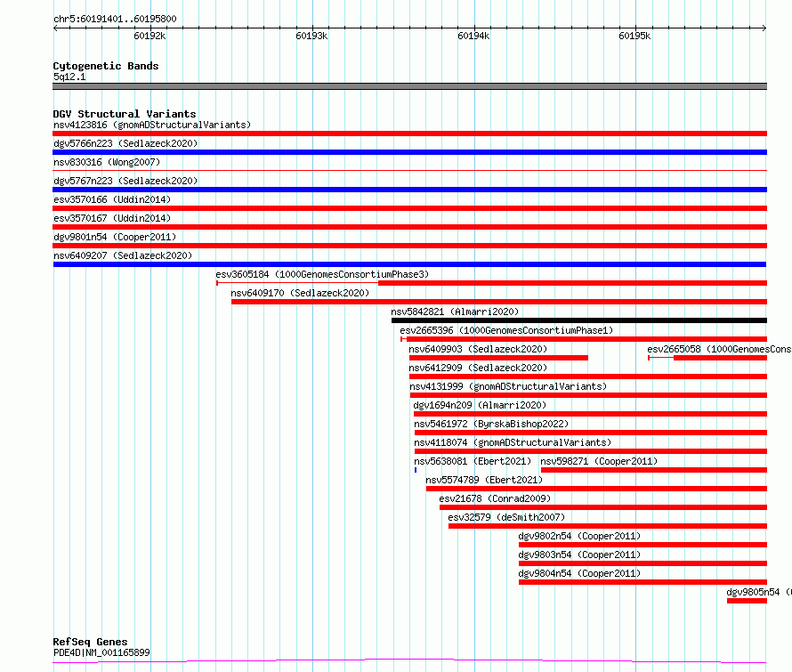Click esv3605184 1000GenomesConsortiumPhase3 label
The width and height of the screenshot is (792, 672).
point(322,274)
